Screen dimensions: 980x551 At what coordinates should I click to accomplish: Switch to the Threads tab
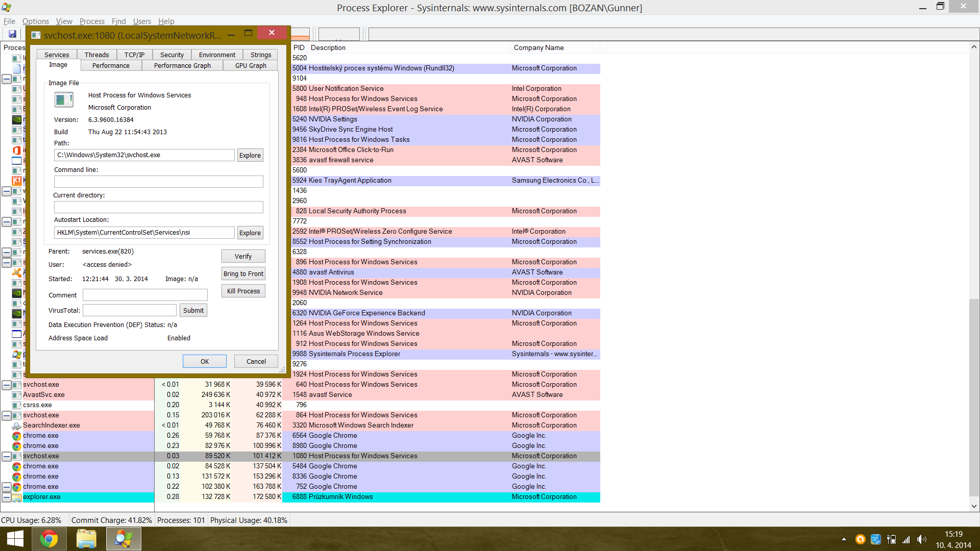pyautogui.click(x=97, y=55)
